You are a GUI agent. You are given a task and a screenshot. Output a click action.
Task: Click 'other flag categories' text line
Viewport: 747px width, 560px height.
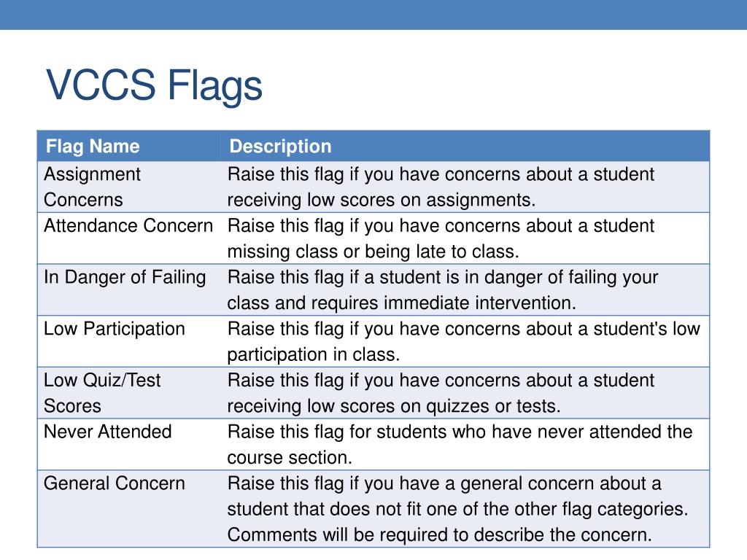pyautogui.click(x=458, y=509)
